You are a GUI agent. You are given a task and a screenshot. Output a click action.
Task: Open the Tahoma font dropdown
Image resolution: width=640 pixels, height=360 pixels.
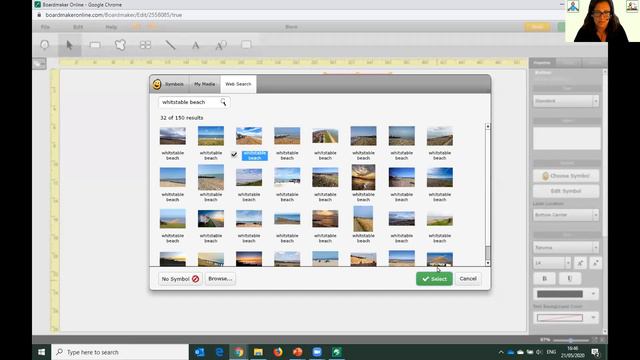566,248
